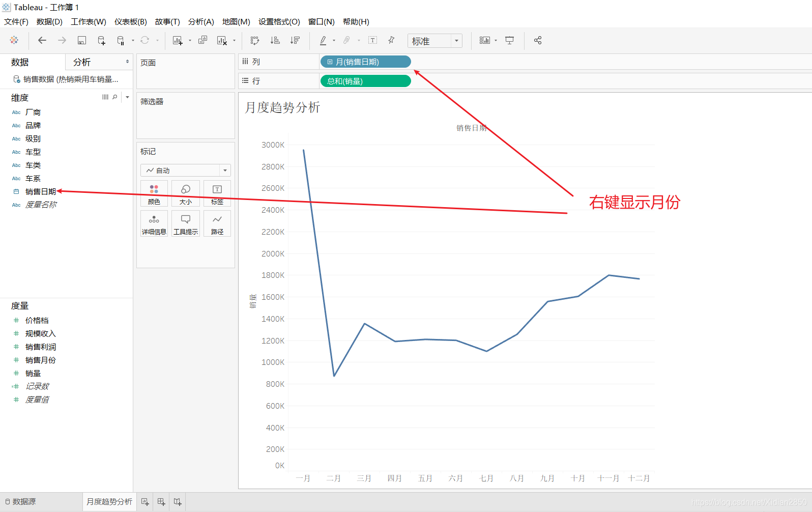Open the 文件(F) menu

click(16, 21)
